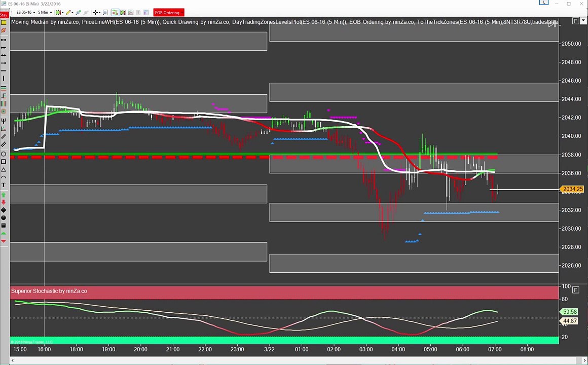Screen dimensions: 588x365
Task: Click the 16:00 time axis label
Action: coord(44,349)
